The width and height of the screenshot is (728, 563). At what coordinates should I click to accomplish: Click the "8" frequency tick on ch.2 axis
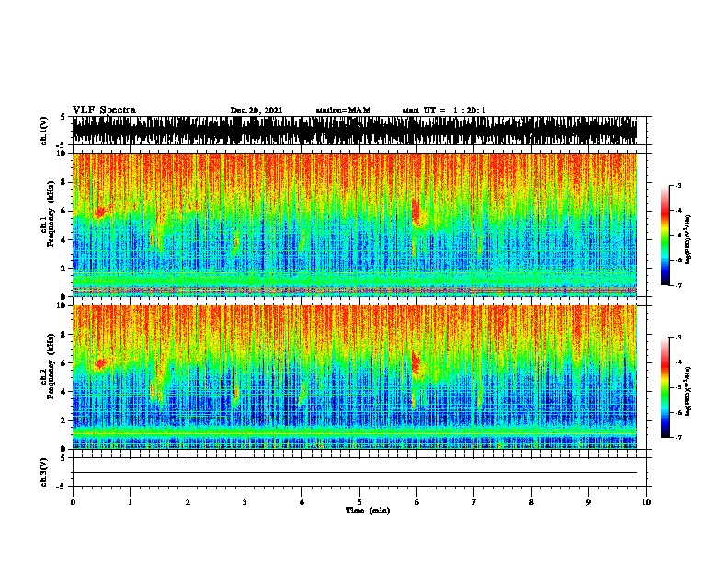(64, 334)
